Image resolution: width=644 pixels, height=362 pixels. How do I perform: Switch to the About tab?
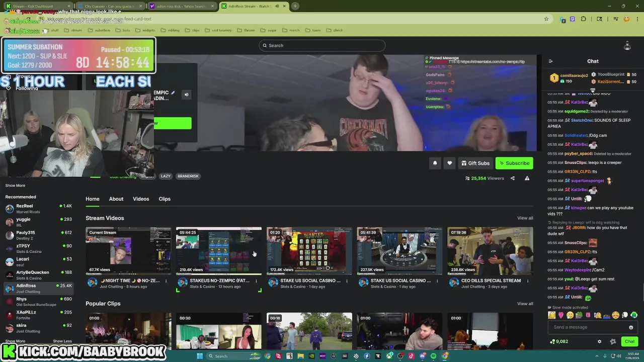(x=116, y=199)
